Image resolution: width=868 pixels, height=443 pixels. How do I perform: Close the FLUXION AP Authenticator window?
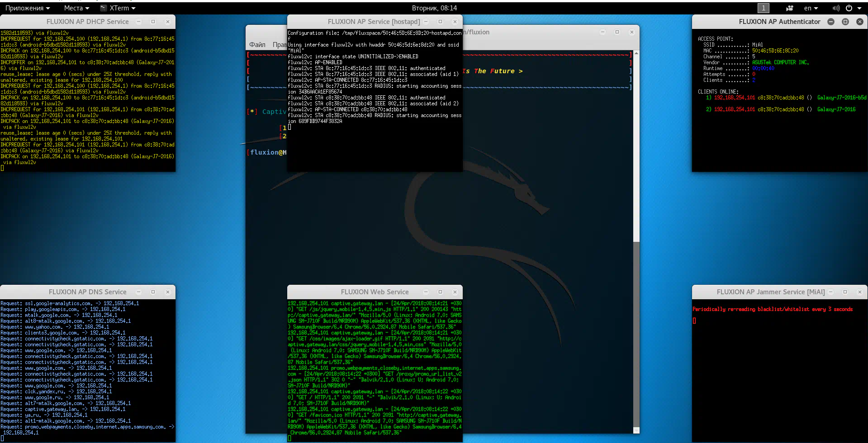click(860, 22)
